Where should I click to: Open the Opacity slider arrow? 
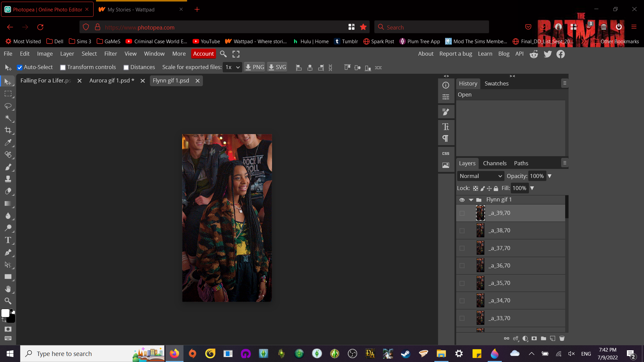pyautogui.click(x=549, y=176)
